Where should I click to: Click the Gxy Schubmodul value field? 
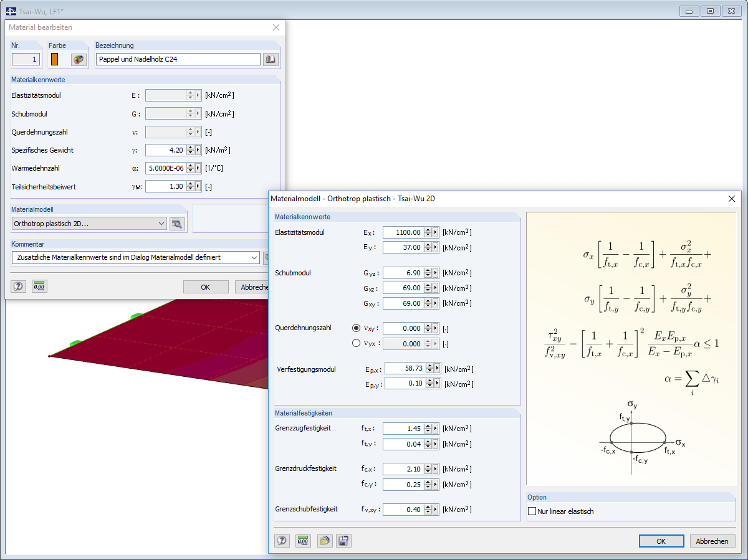(403, 303)
